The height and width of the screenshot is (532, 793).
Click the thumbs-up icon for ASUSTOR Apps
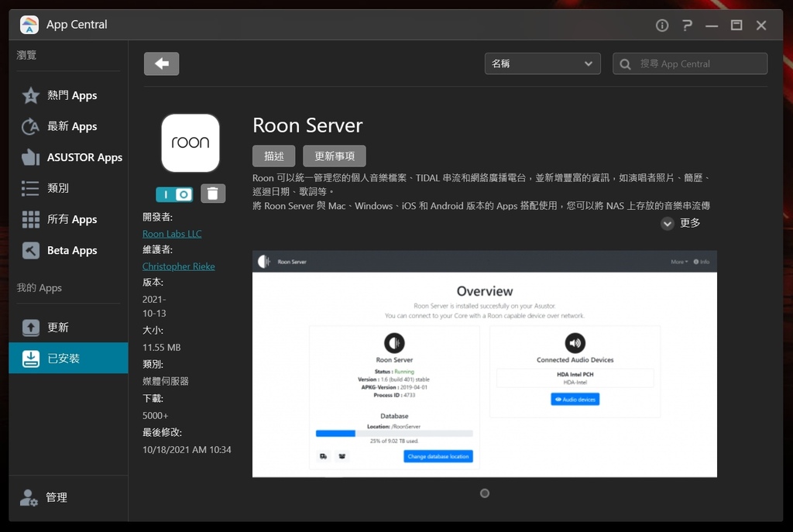(31, 157)
